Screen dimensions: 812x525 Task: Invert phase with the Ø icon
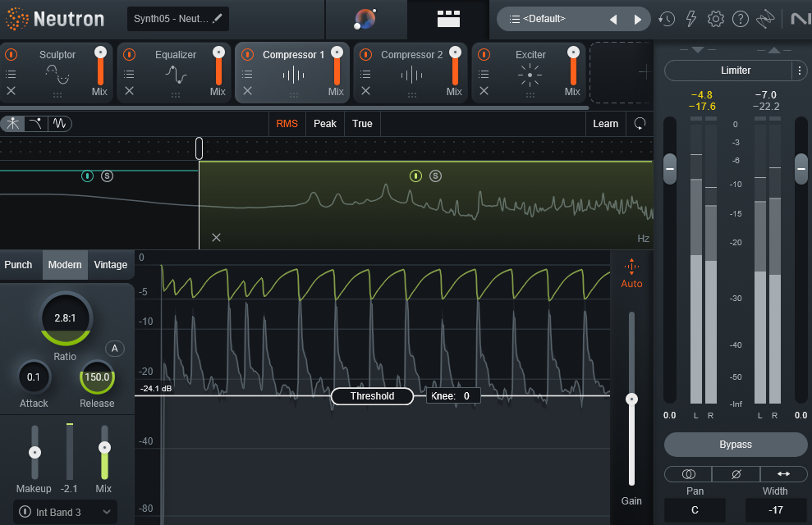pyautogui.click(x=736, y=474)
